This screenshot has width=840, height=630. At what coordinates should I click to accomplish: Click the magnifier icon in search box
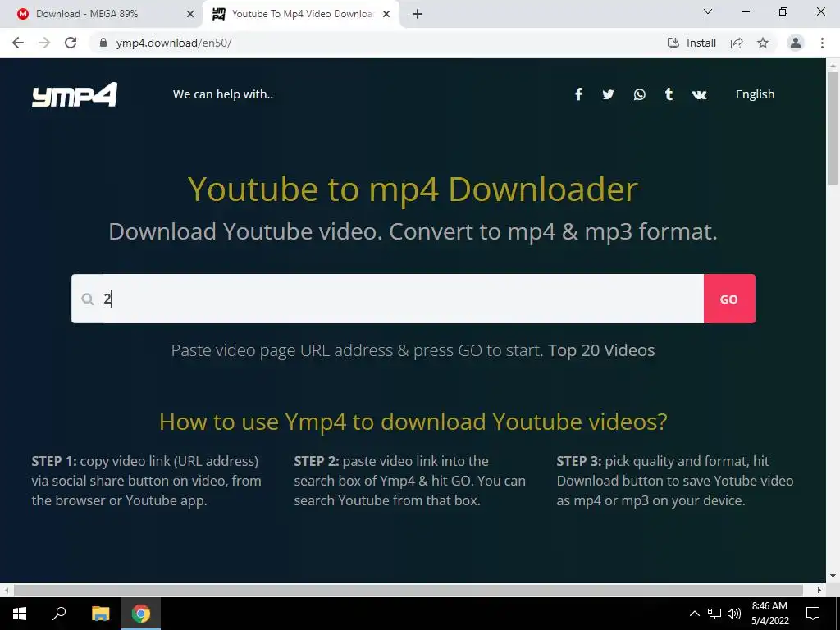click(88, 299)
